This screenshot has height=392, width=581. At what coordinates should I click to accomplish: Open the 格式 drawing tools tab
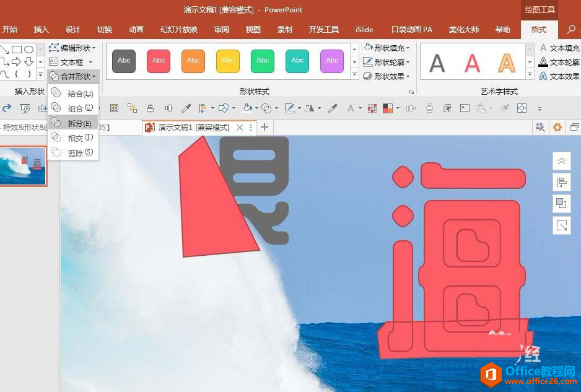click(x=538, y=29)
